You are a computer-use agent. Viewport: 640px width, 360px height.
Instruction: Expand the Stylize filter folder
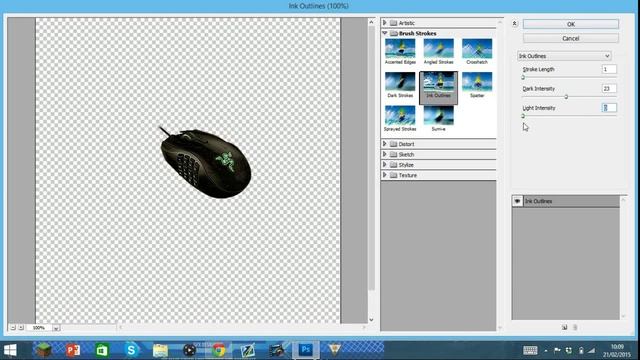tap(384, 164)
